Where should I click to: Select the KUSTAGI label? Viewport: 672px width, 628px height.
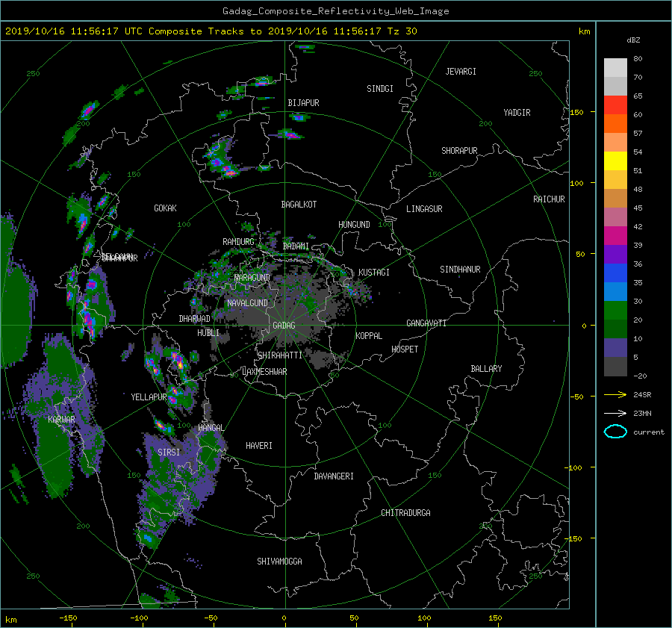point(374,273)
